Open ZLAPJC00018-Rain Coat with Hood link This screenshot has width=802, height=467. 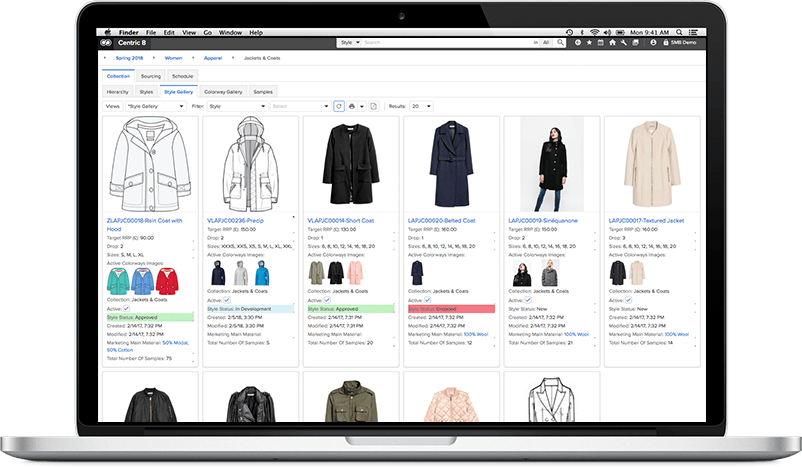[144, 225]
